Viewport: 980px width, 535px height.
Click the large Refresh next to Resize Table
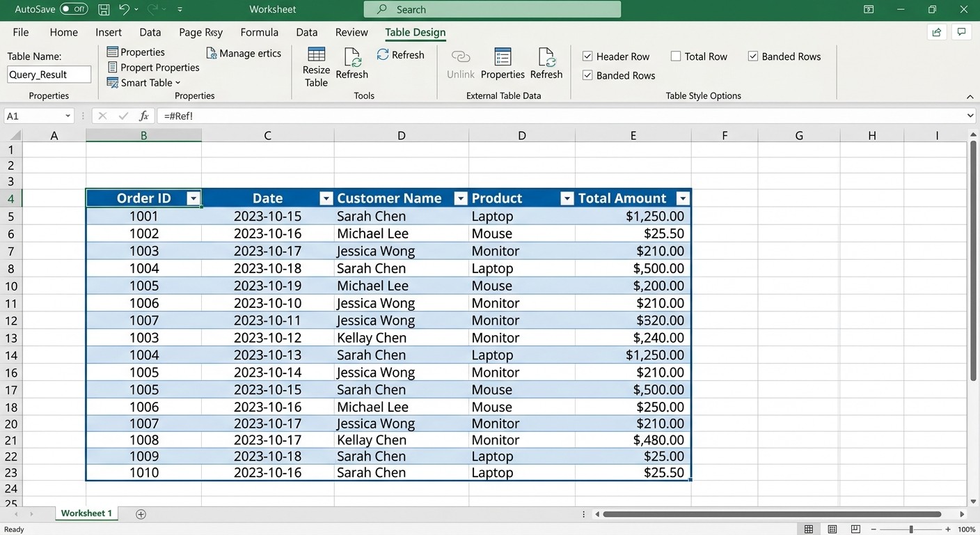tap(352, 64)
